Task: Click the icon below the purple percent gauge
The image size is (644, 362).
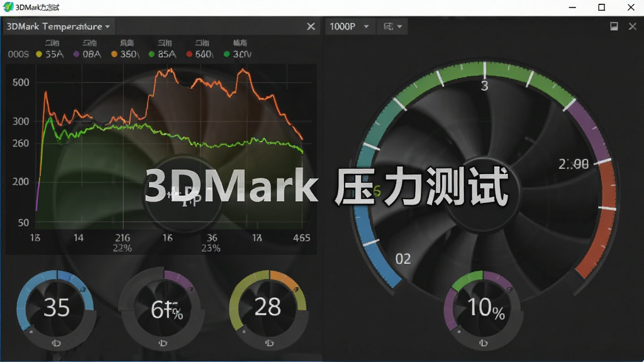Action: [163, 343]
